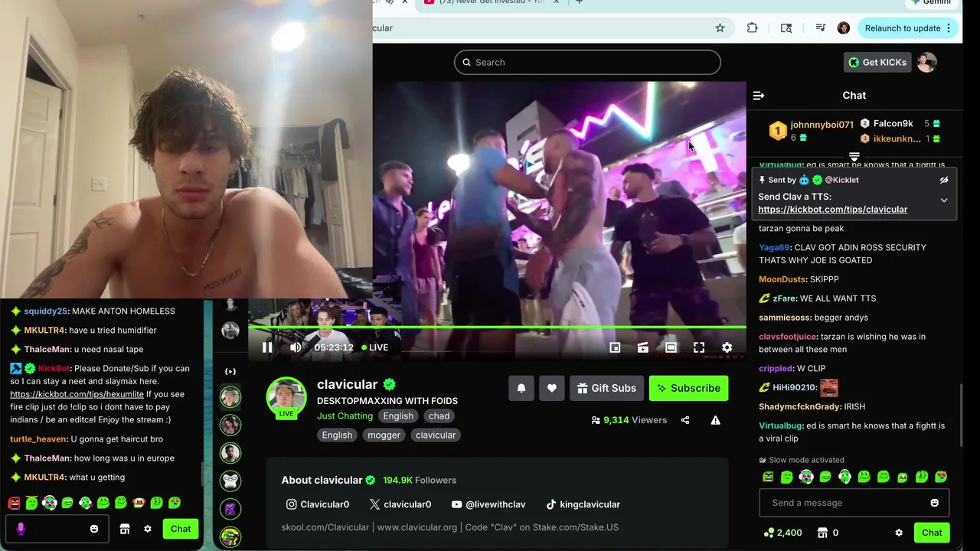Click microphone icon in left chat input
This screenshot has height=551, width=980.
click(x=21, y=529)
